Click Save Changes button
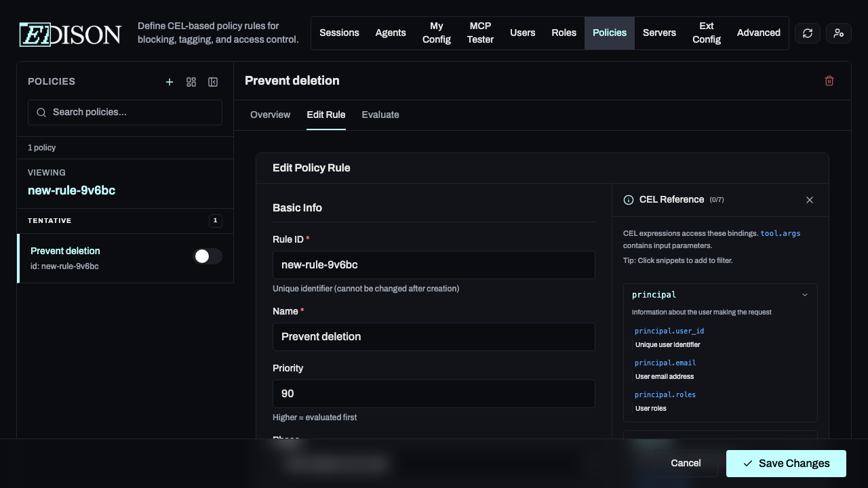 tap(785, 464)
